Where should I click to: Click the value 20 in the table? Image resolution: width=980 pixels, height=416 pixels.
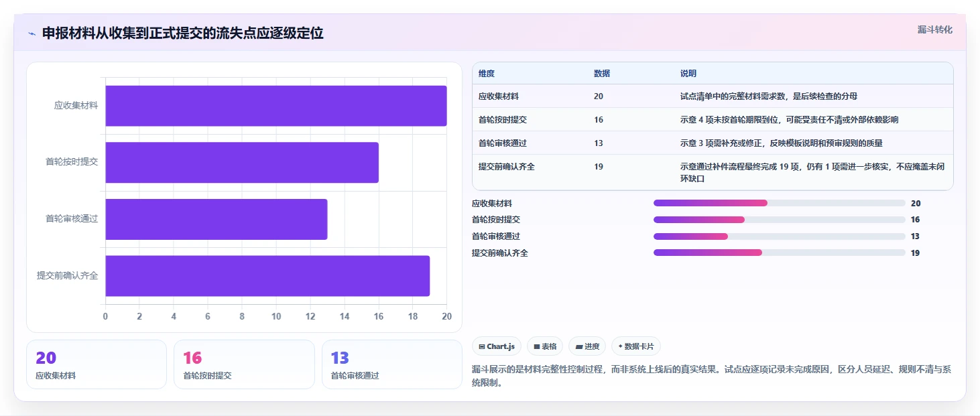[599, 96]
